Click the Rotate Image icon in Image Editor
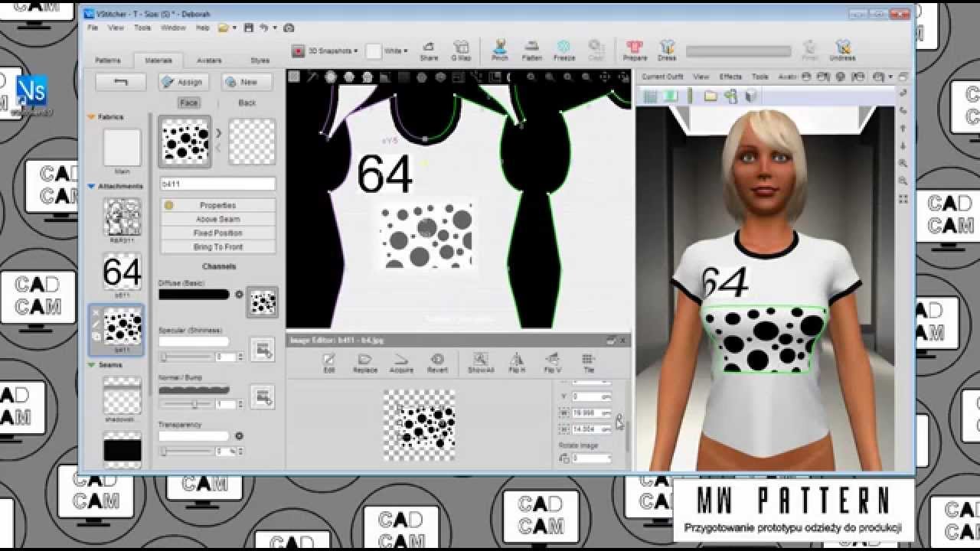 click(564, 458)
